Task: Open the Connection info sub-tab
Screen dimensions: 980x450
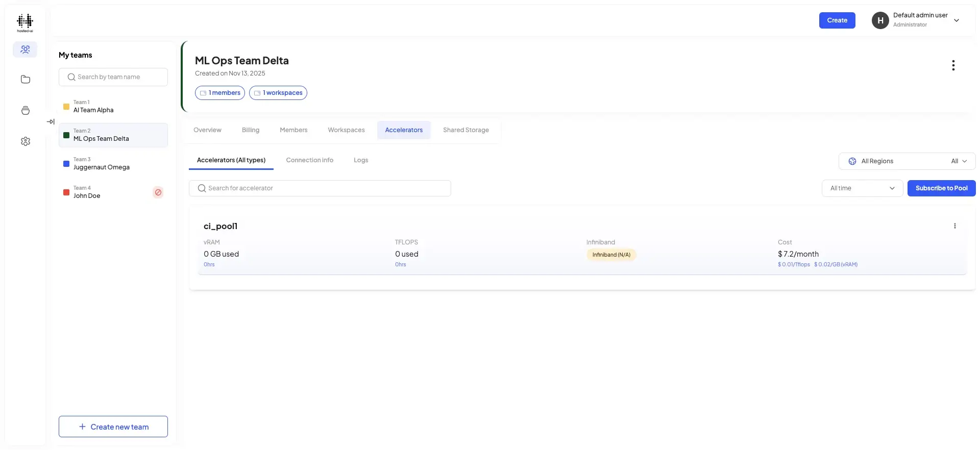Action: pyautogui.click(x=310, y=160)
